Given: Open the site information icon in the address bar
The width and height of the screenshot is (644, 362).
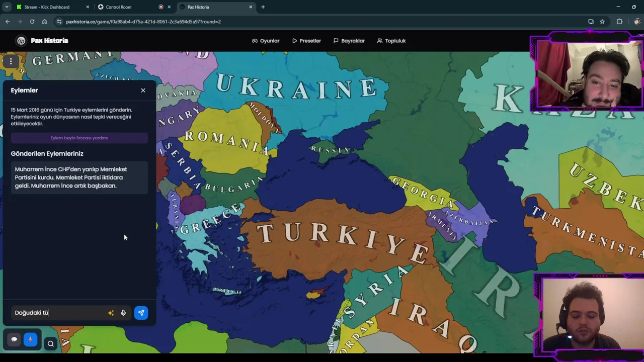Looking at the screenshot, I should click(x=59, y=22).
